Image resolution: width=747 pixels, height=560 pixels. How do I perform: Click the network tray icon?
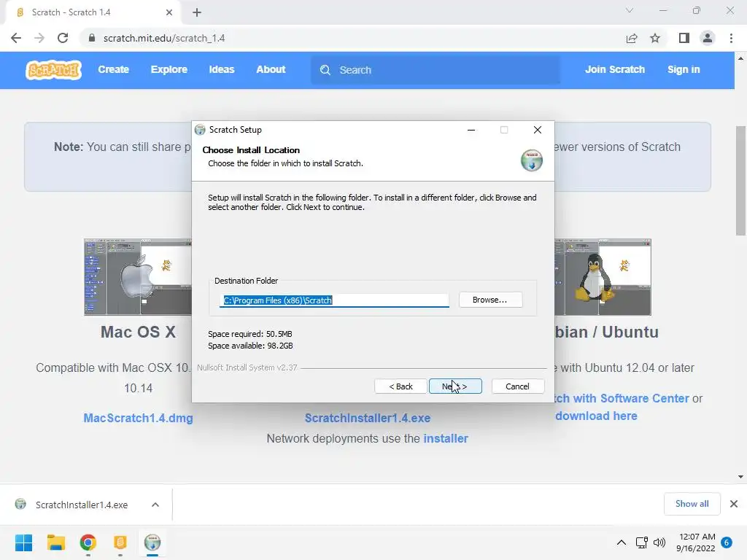642,542
